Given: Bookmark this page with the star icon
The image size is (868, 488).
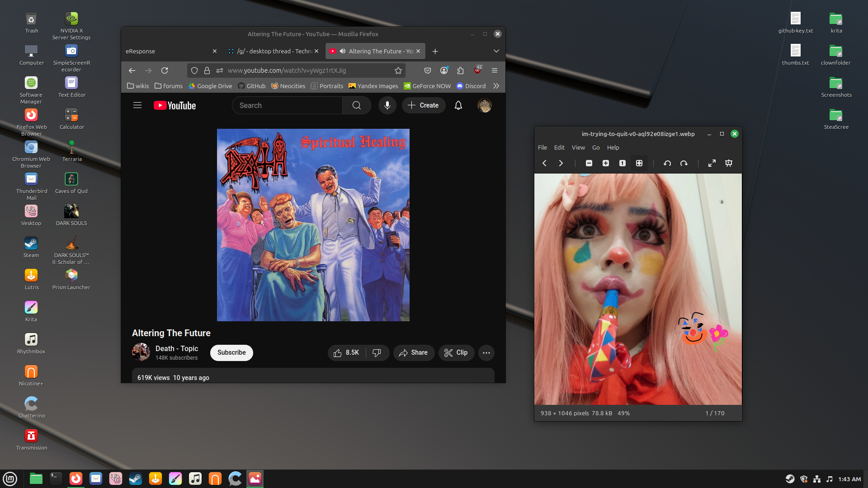Looking at the screenshot, I should (398, 70).
